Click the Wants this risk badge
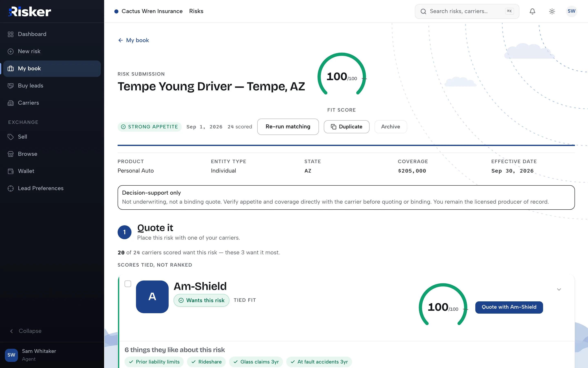The height and width of the screenshot is (368, 588). [202, 300]
